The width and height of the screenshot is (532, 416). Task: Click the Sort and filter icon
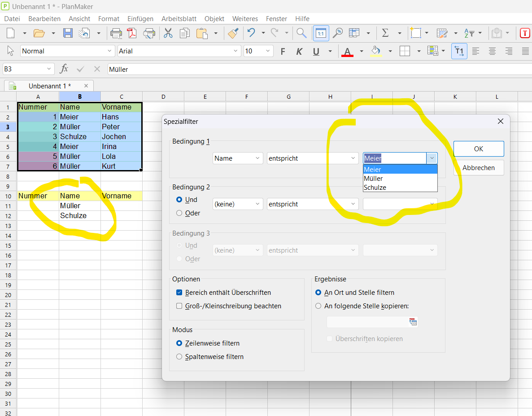click(469, 33)
